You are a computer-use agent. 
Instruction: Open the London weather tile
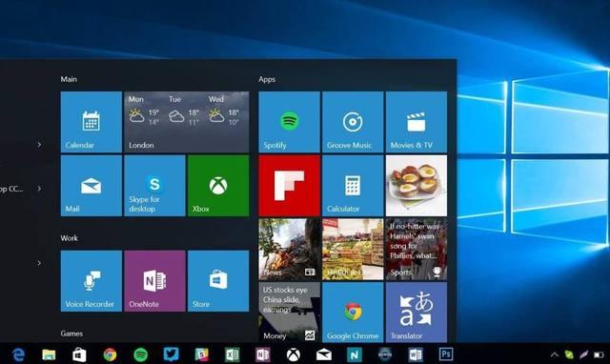[187, 122]
